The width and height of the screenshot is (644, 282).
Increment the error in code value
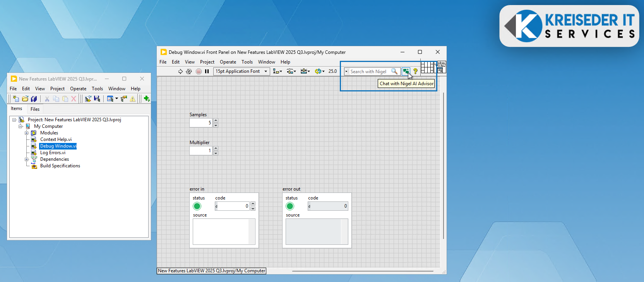coord(253,204)
